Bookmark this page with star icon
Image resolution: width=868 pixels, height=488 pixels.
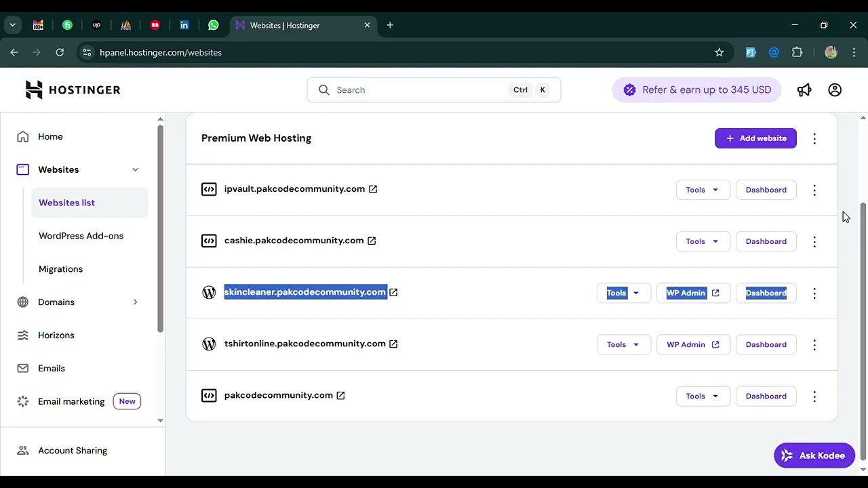coord(719,52)
